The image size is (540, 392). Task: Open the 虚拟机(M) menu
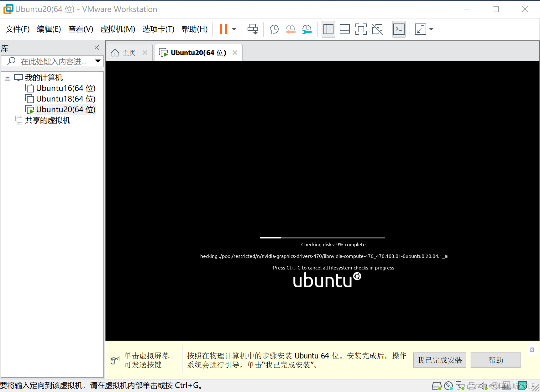pos(118,29)
